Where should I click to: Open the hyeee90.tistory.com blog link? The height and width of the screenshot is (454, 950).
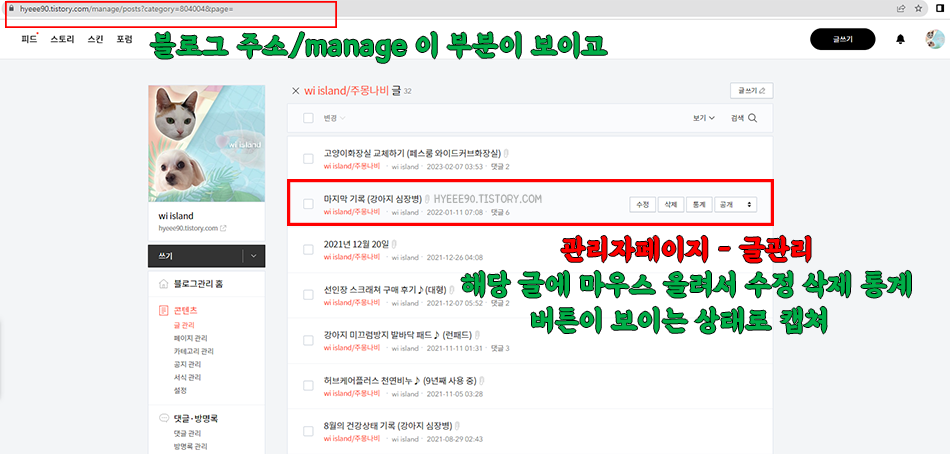pyautogui.click(x=188, y=229)
